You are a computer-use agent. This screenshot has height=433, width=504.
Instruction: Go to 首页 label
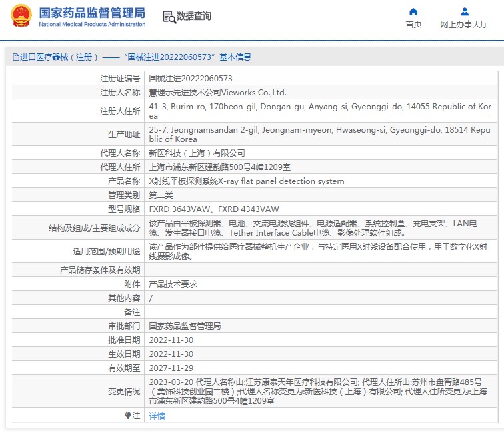tap(413, 25)
